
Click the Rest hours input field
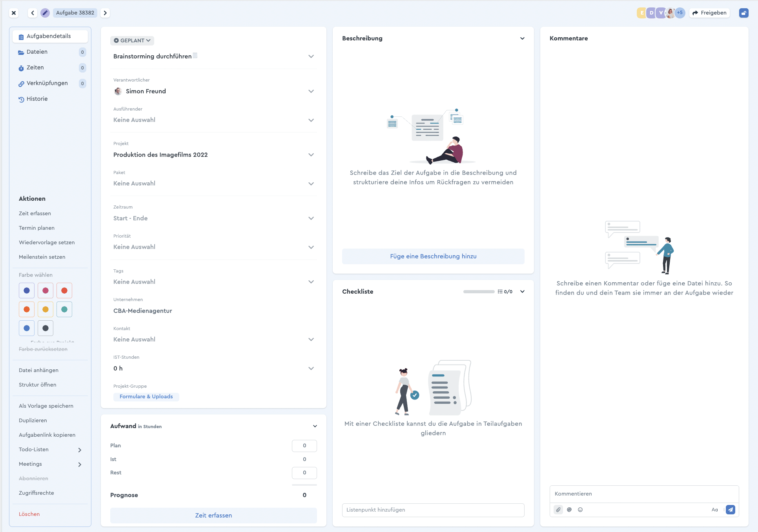[304, 473]
